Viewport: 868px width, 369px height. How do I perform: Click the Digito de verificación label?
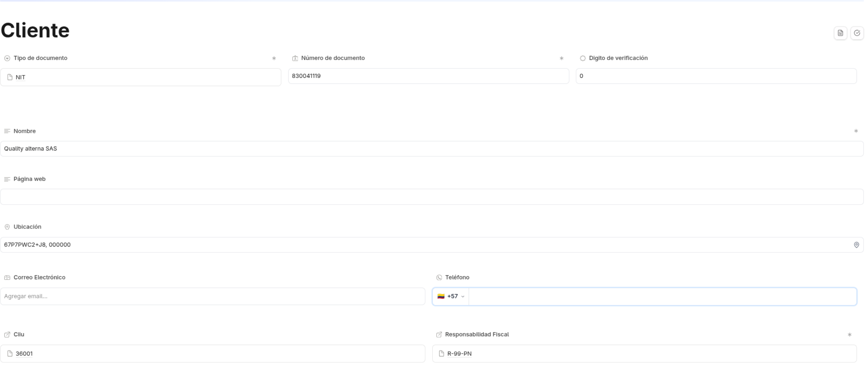pos(618,58)
